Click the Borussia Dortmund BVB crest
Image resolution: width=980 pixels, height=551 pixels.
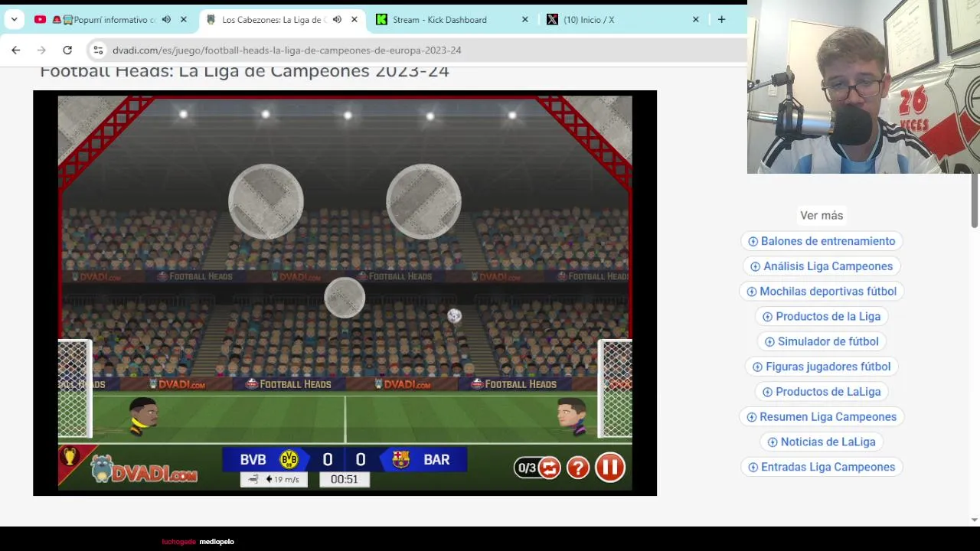tap(289, 459)
